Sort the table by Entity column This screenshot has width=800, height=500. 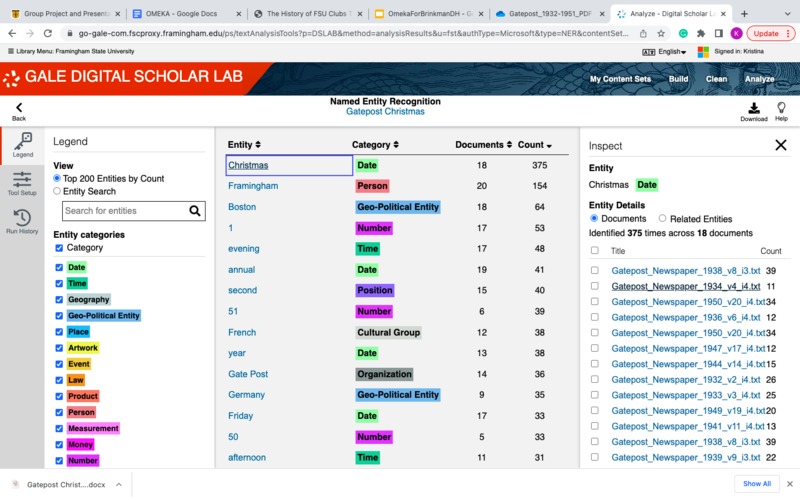[244, 145]
